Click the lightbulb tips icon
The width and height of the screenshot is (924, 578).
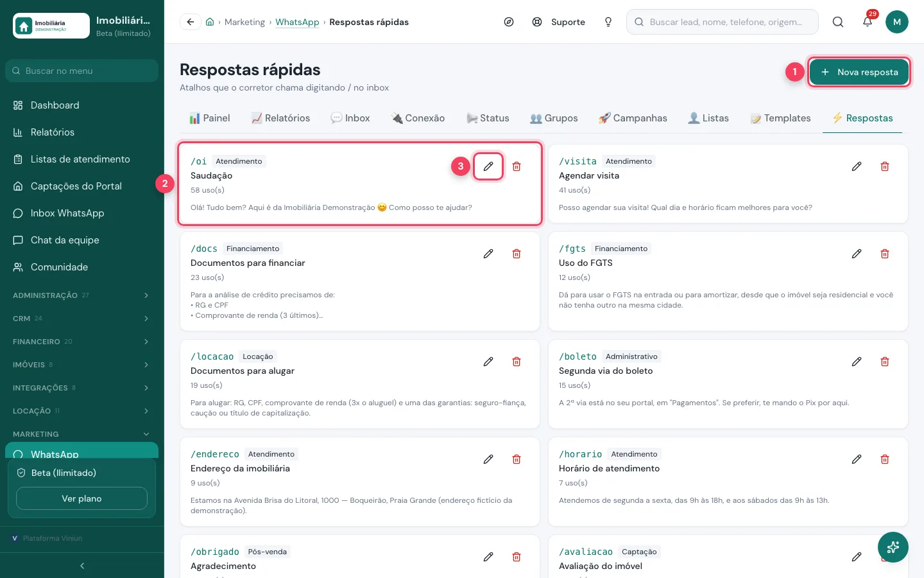pos(608,22)
